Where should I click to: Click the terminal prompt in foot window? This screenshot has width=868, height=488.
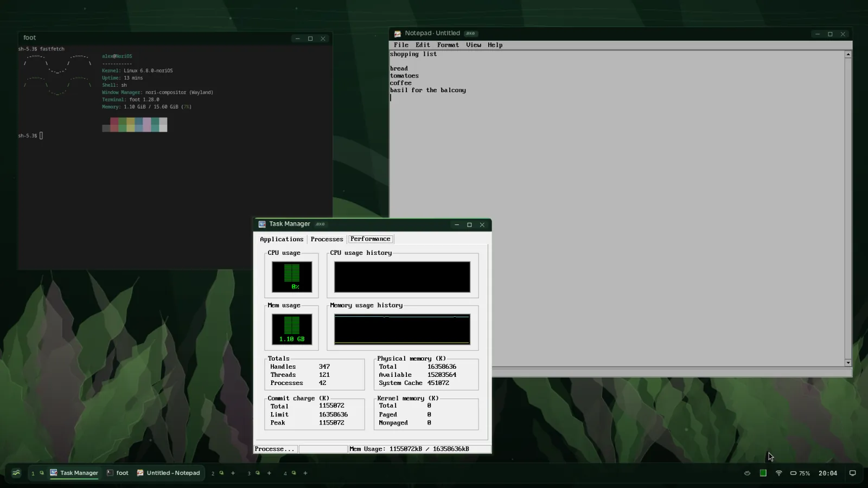coord(30,136)
